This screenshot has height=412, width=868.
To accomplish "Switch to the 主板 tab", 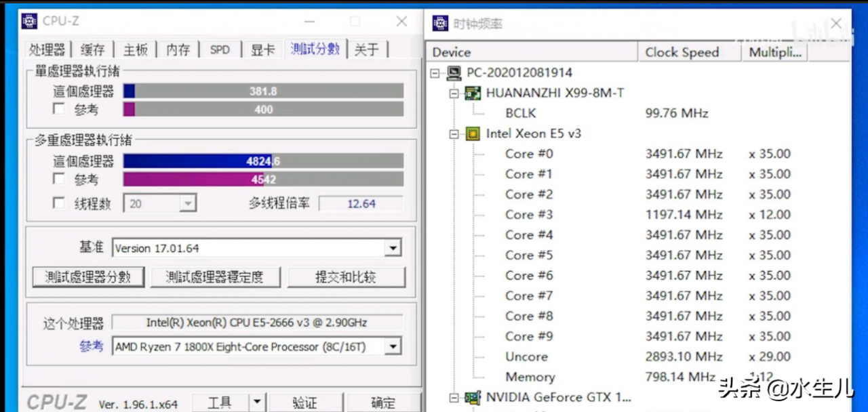I will coord(136,49).
